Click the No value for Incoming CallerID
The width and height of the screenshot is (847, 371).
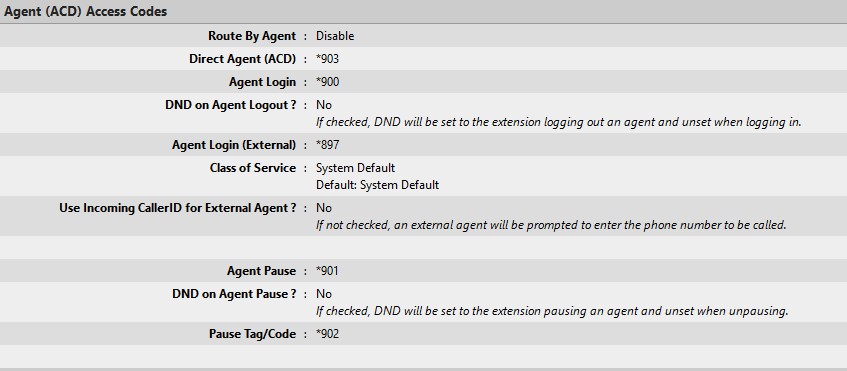tap(324, 208)
